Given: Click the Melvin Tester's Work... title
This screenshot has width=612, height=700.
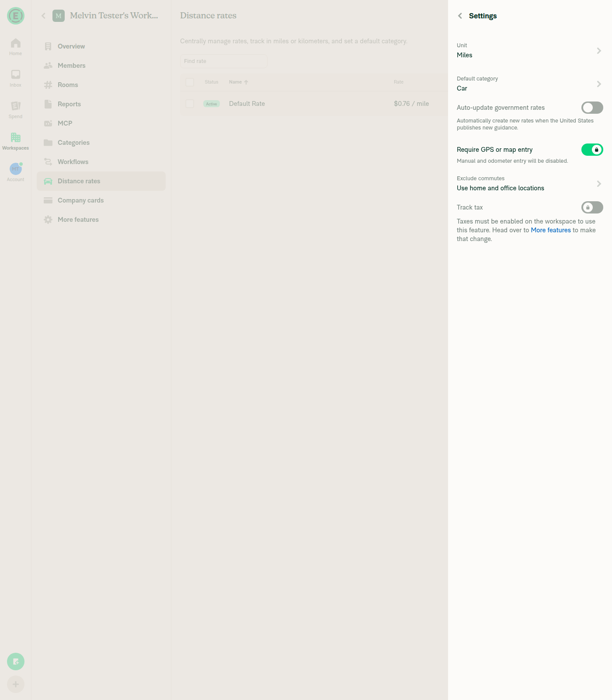Looking at the screenshot, I should click(114, 16).
